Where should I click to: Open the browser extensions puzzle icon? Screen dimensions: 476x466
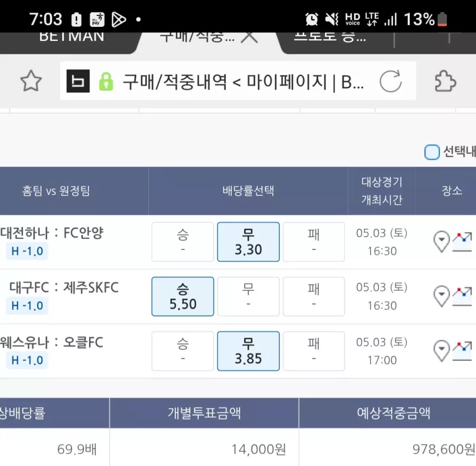445,81
